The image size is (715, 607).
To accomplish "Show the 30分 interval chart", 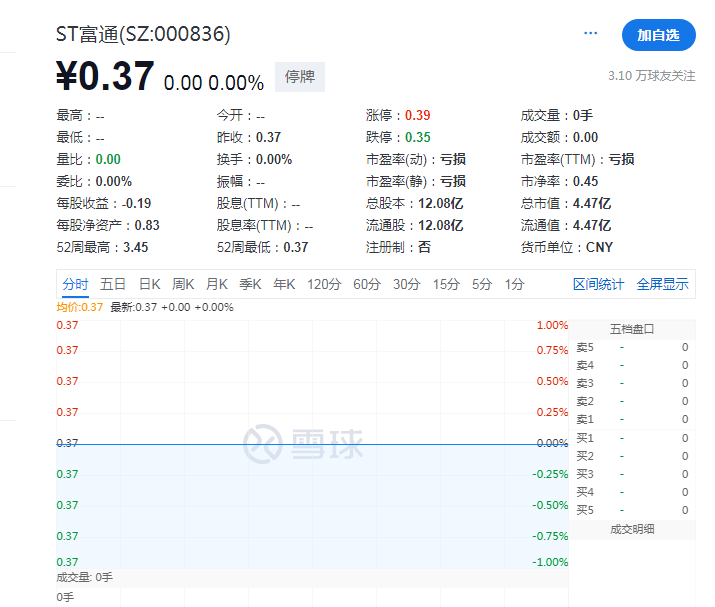I will [x=406, y=284].
